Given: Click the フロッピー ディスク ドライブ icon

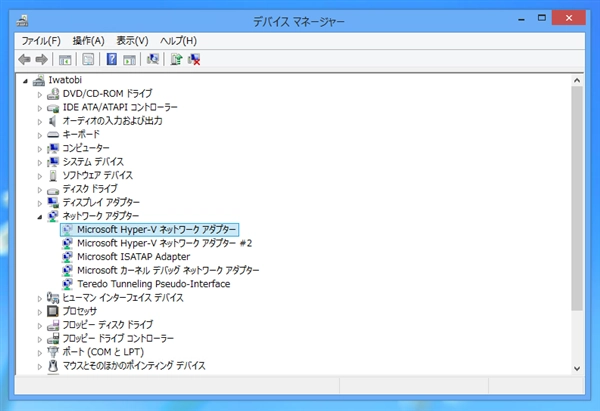Looking at the screenshot, I should [53, 325].
